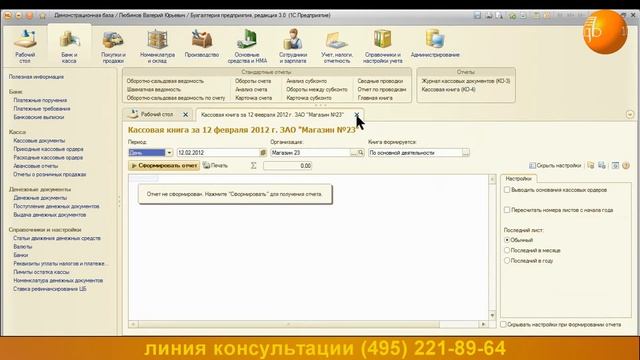The height and width of the screenshot is (360, 640).
Task: Click the horizontal scrollbar right arrow
Action: (x=483, y=324)
